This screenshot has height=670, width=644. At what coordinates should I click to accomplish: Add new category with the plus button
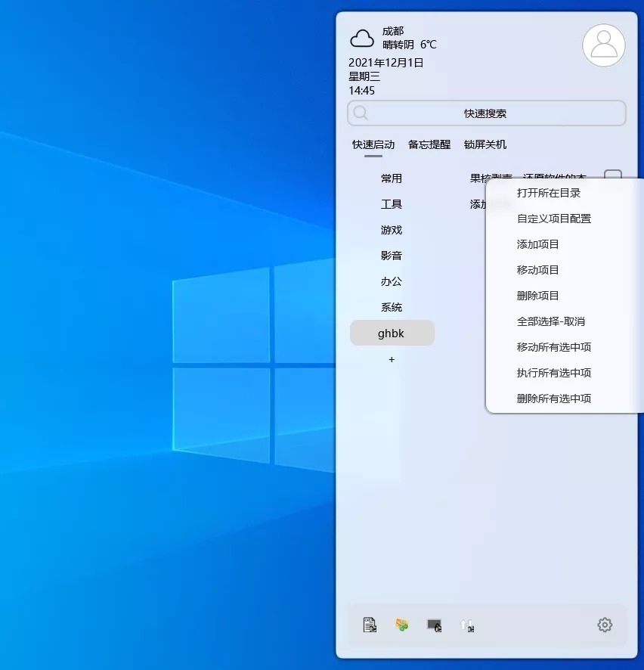[392, 359]
